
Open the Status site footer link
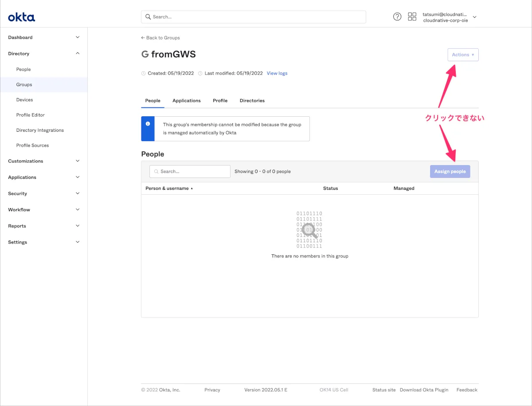coord(383,390)
